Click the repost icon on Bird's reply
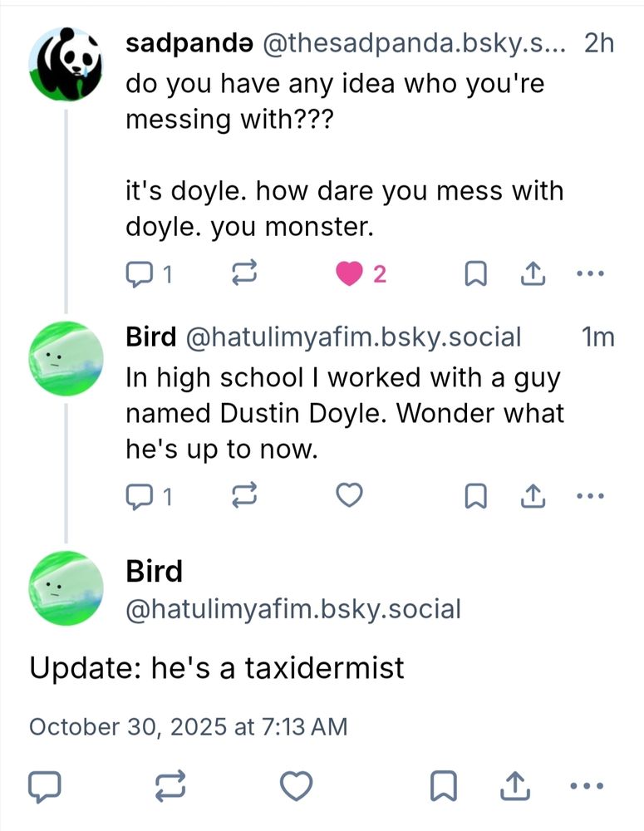Screen dimensions: 644x831 [x=243, y=494]
